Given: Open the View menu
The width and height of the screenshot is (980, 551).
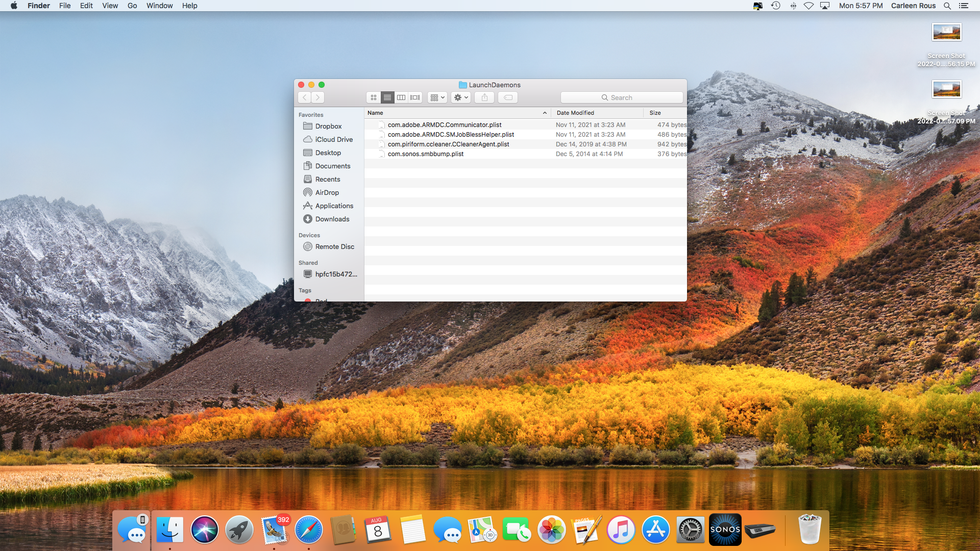Looking at the screenshot, I should coord(110,6).
